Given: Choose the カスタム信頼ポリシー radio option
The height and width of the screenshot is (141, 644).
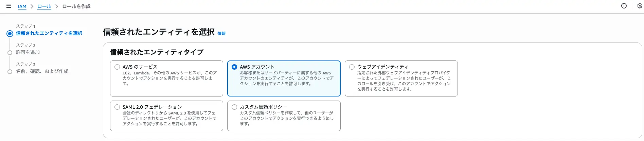Looking at the screenshot, I should point(234,107).
